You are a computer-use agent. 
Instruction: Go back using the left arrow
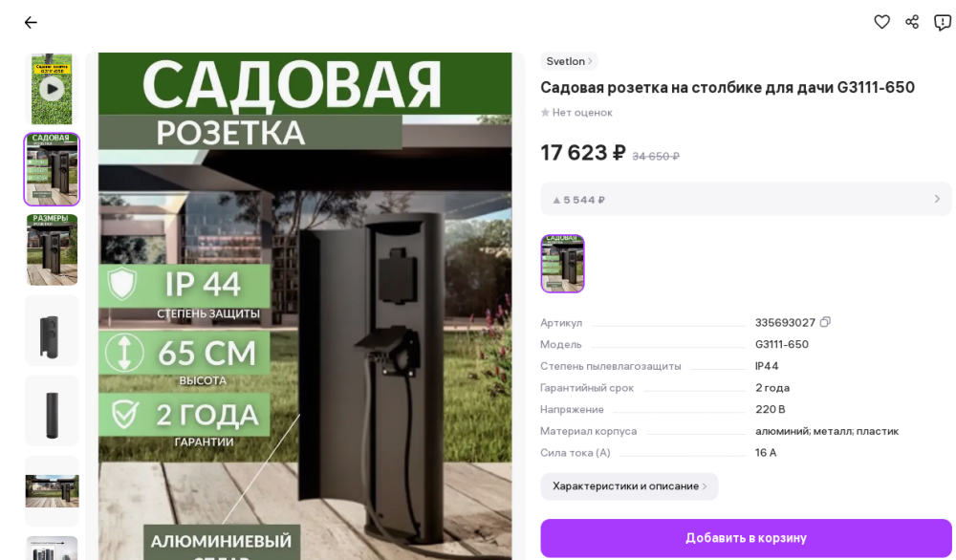(x=31, y=23)
